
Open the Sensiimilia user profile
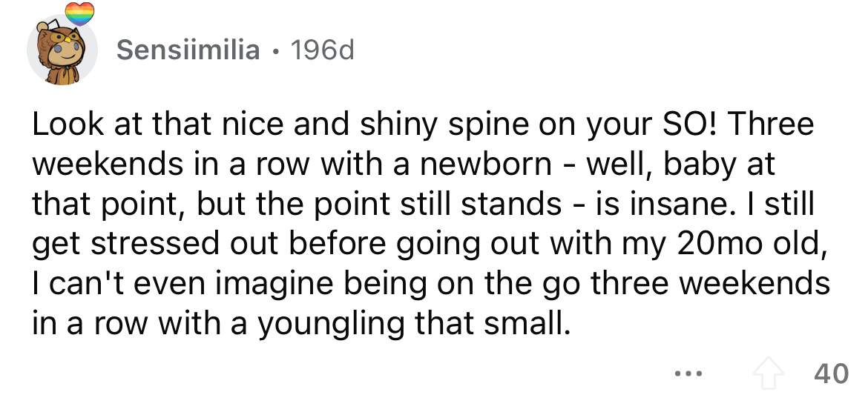click(188, 50)
